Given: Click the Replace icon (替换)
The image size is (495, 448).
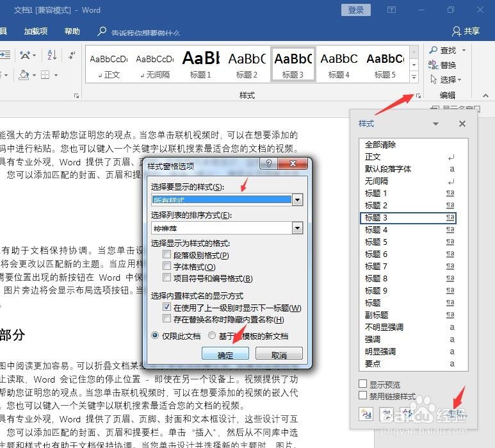Looking at the screenshot, I should click(x=433, y=65).
